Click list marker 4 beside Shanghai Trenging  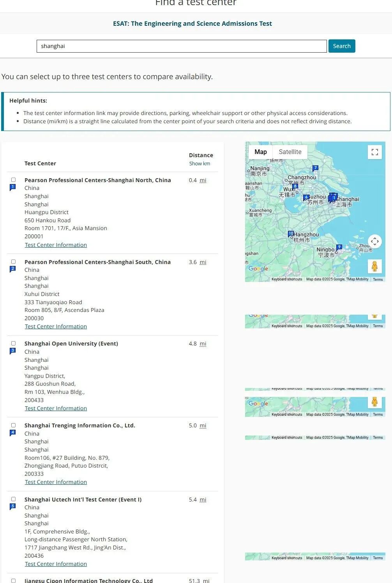coord(13,433)
